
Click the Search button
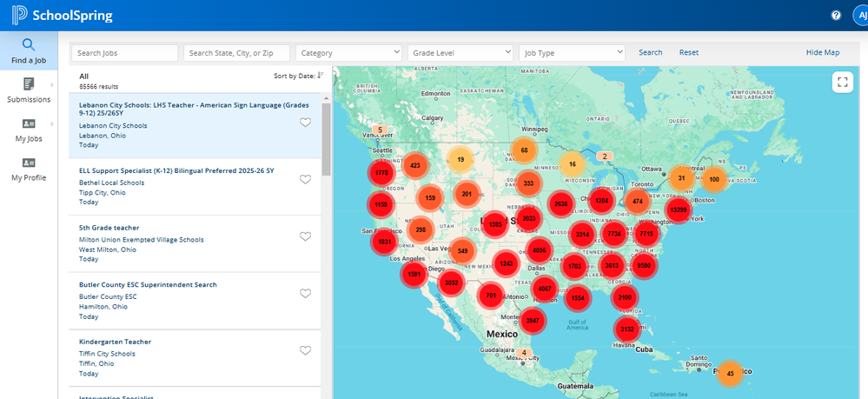coord(650,53)
